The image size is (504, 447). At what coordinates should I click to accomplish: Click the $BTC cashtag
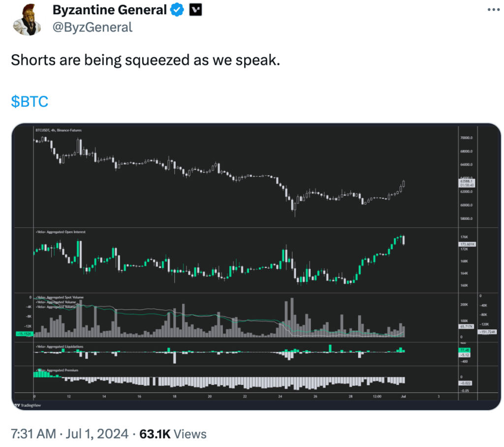tap(30, 101)
